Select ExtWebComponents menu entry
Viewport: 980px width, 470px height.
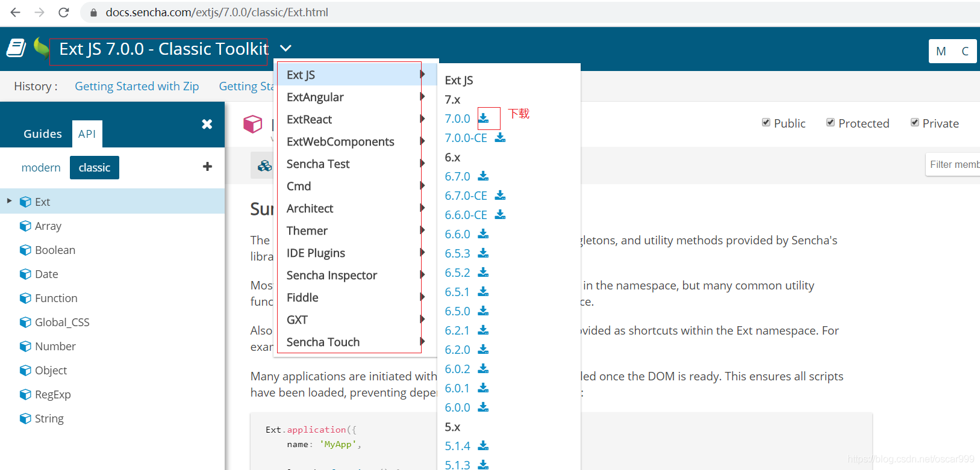(357, 141)
